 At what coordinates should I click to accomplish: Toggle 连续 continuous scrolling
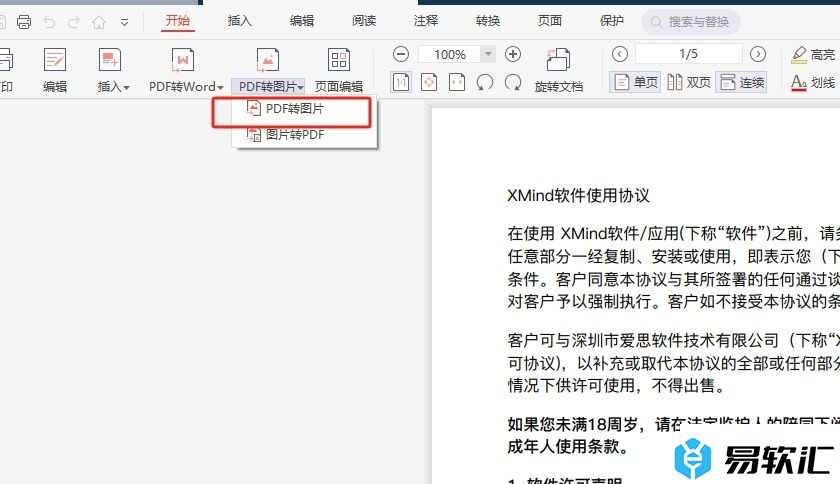[x=741, y=83]
